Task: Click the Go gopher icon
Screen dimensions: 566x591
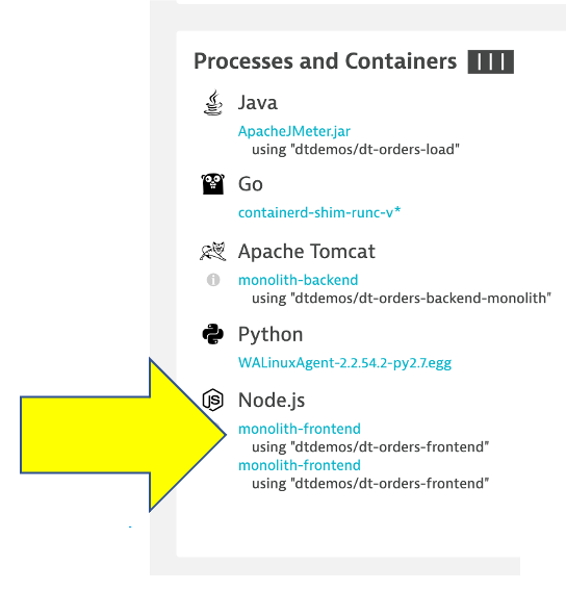Action: 213,184
